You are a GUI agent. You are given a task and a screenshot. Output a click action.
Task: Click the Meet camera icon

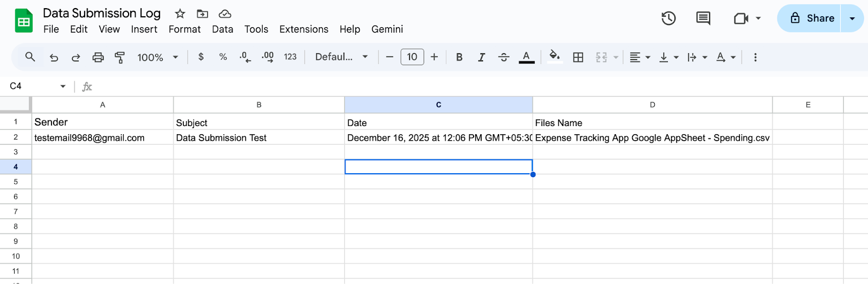coord(741,18)
